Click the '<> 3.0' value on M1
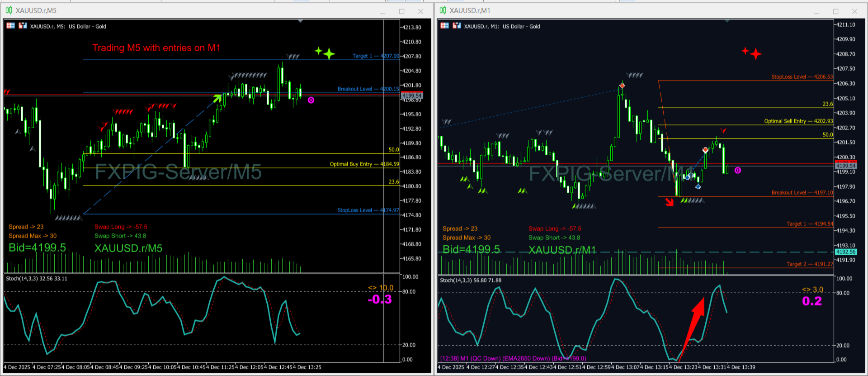Viewport: 868px width, 376px height. point(813,290)
